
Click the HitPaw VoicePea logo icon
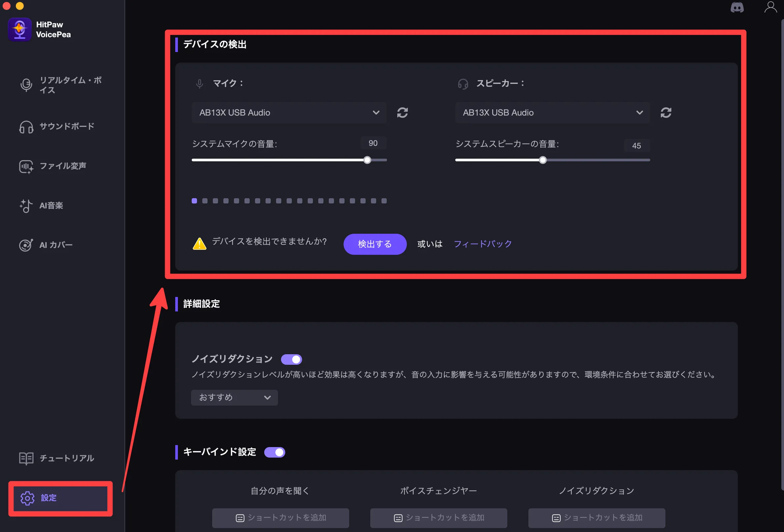19,30
